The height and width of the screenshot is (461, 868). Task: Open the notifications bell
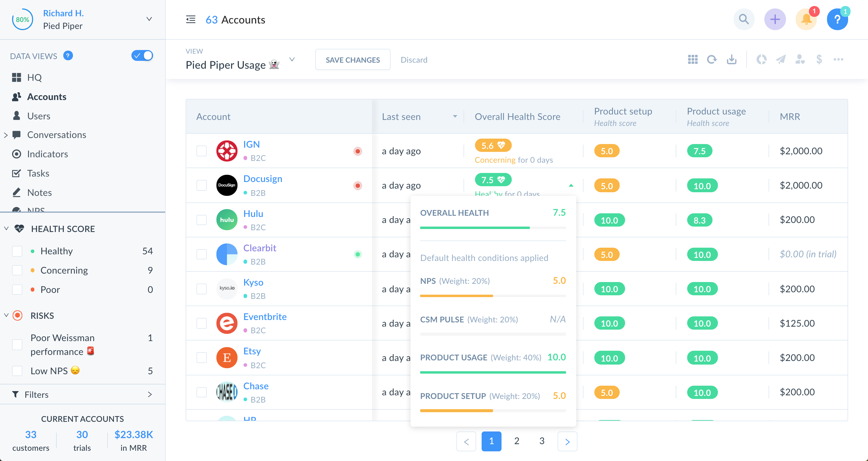[x=806, y=19]
